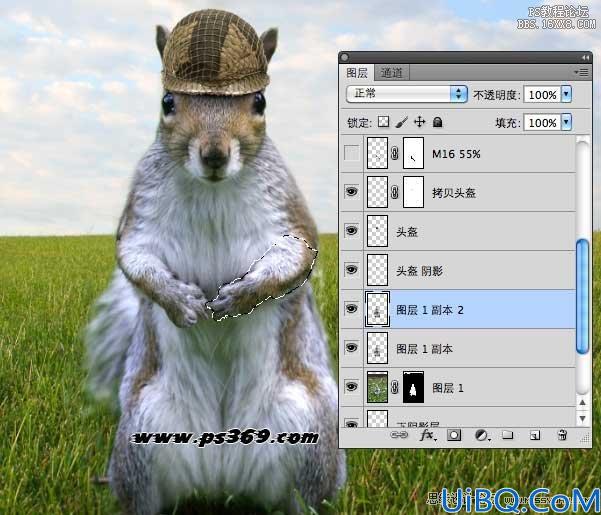The image size is (601, 515).
Task: Open the layers panel options menu
Action: pyautogui.click(x=581, y=72)
